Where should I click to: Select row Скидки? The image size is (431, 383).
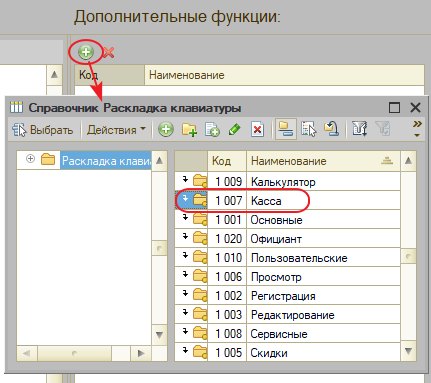coord(287,353)
